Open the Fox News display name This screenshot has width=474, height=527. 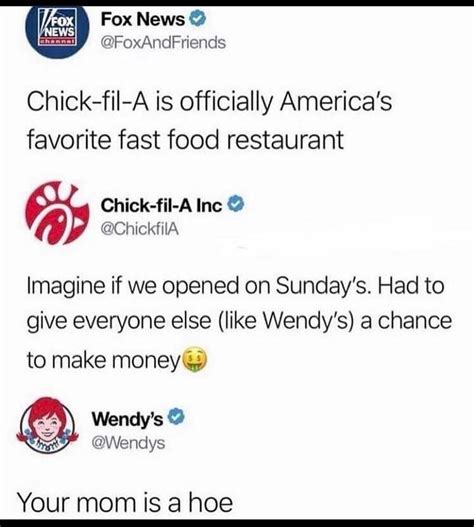click(x=143, y=19)
